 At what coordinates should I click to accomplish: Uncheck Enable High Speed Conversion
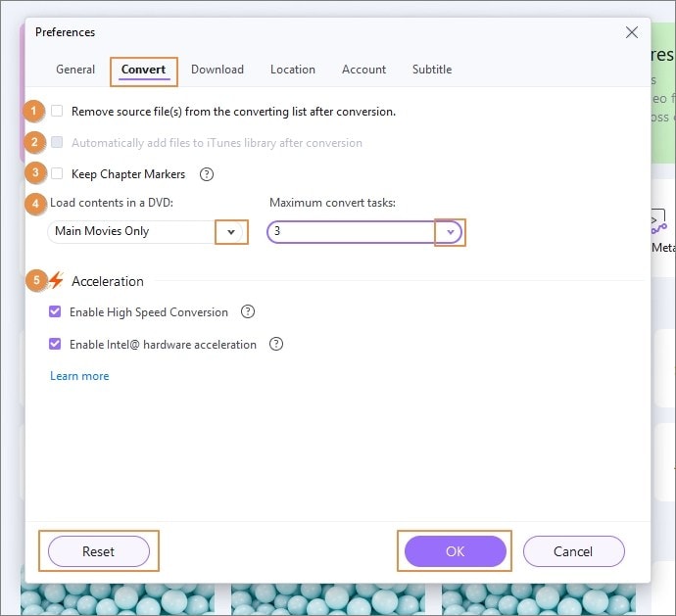[x=55, y=311]
